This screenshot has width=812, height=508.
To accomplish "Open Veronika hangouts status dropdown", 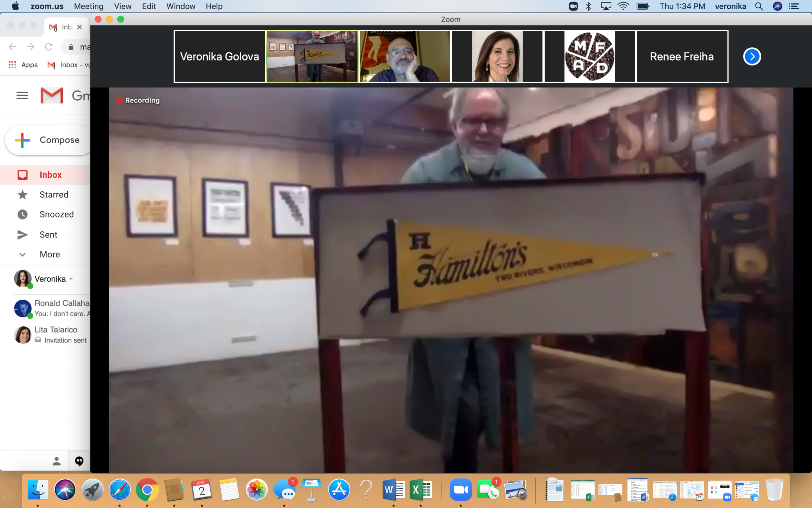I will [71, 279].
